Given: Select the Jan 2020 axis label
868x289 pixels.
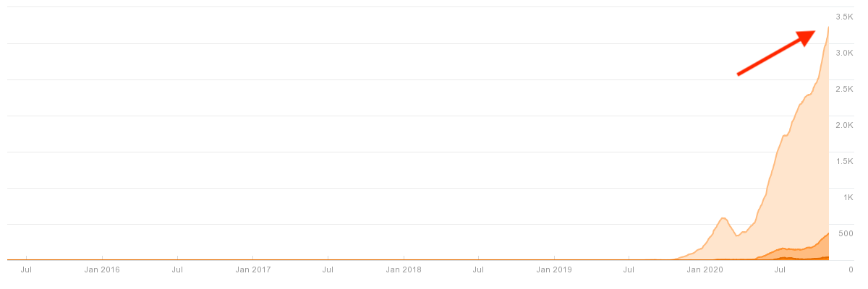Looking at the screenshot, I should tap(705, 269).
